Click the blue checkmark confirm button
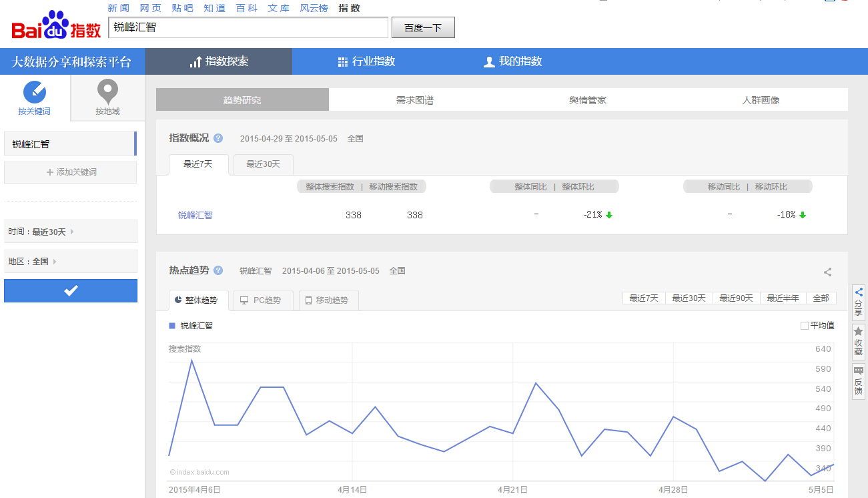 [71, 290]
